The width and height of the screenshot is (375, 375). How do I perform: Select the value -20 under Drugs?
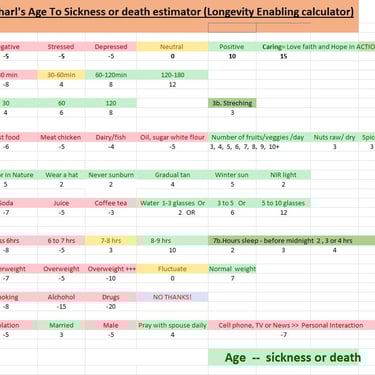pos(111,306)
